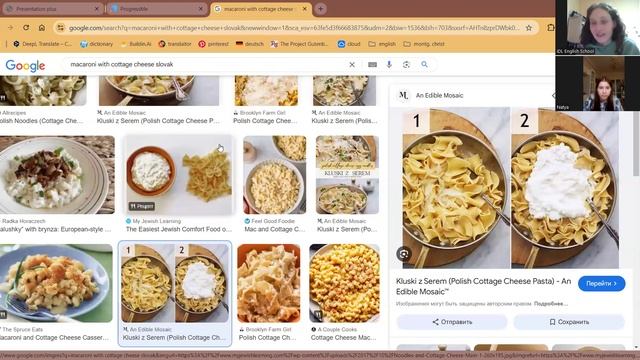Open A Couple Cooks cottage cheese mac image
This screenshot has height=360, width=640.
point(344,283)
